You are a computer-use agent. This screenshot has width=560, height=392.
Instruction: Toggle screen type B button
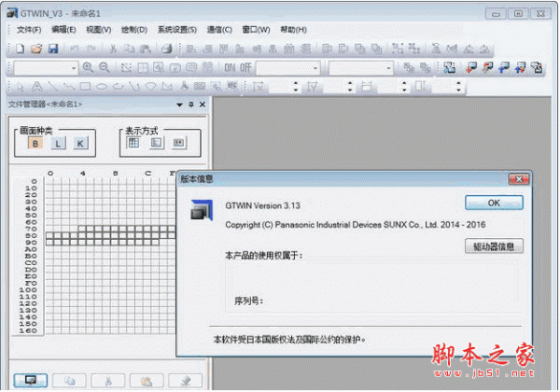pos(35,144)
